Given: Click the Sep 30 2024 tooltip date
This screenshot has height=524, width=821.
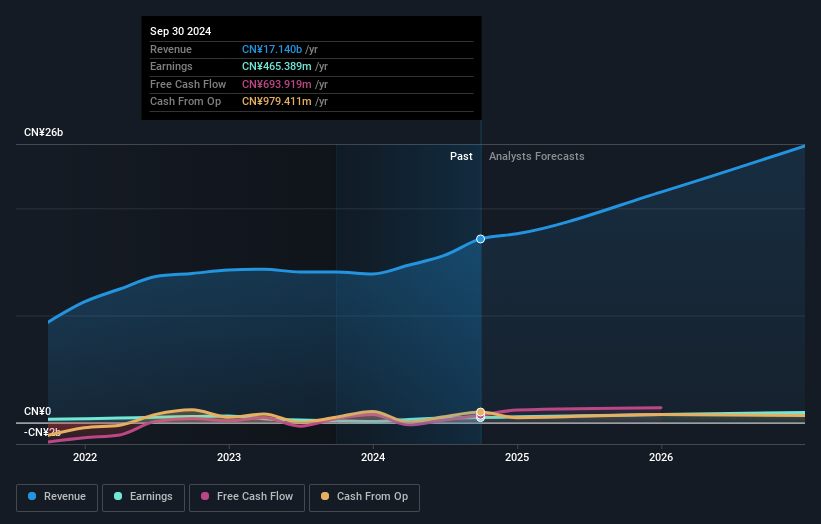Looking at the screenshot, I should point(181,31).
